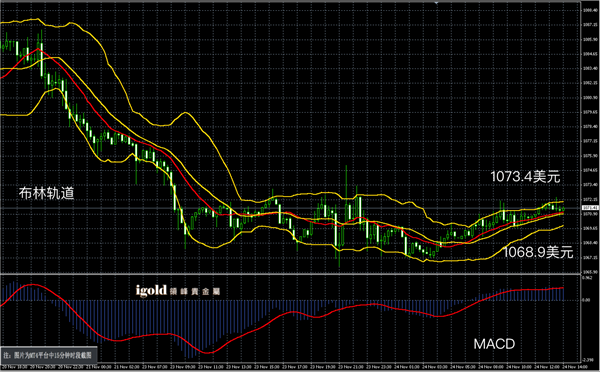Click the 1072.25 price scale label
The image size is (600, 372).
(590, 200)
